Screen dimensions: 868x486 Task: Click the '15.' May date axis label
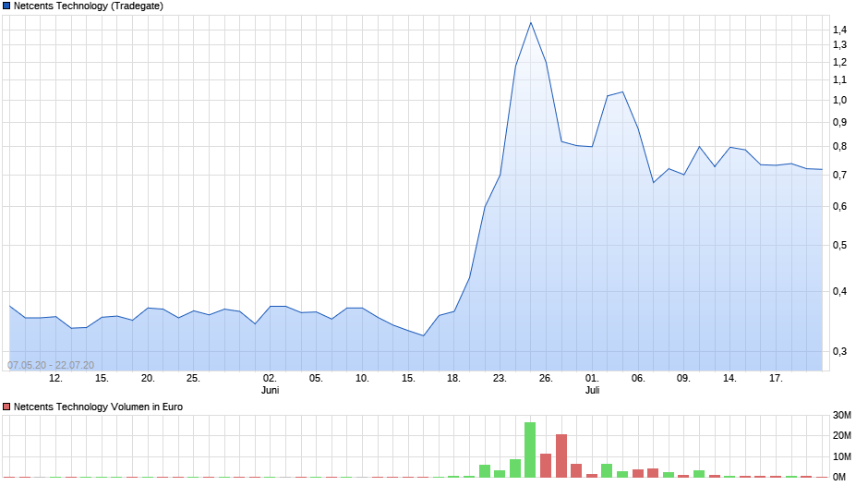tap(102, 379)
